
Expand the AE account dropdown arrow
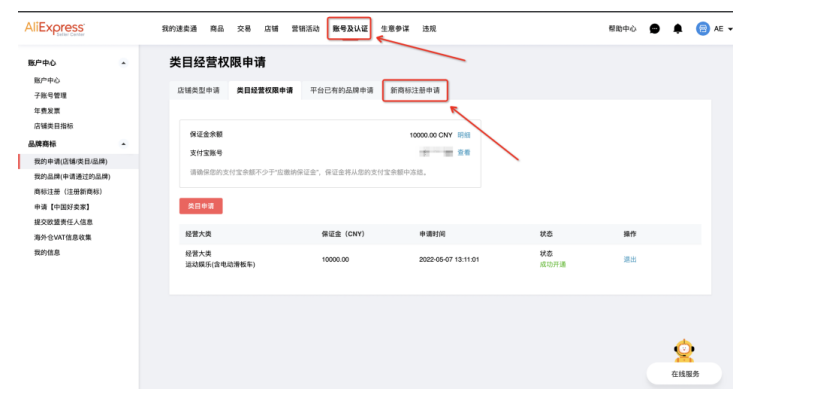coord(730,29)
